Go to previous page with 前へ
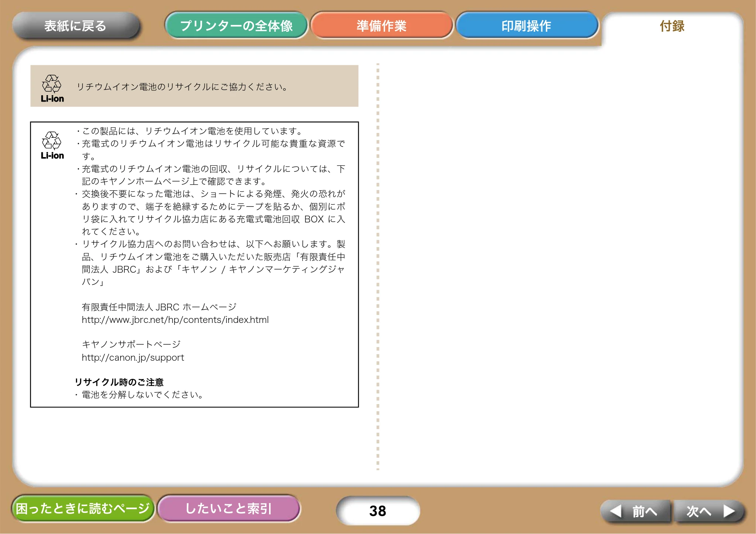The image size is (756, 534). [x=635, y=511]
